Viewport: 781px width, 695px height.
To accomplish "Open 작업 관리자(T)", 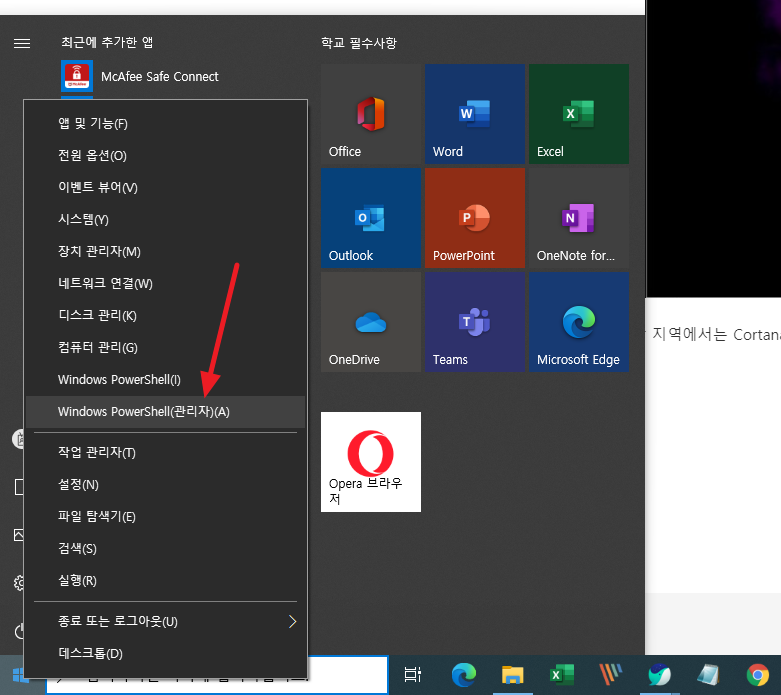I will [165, 452].
